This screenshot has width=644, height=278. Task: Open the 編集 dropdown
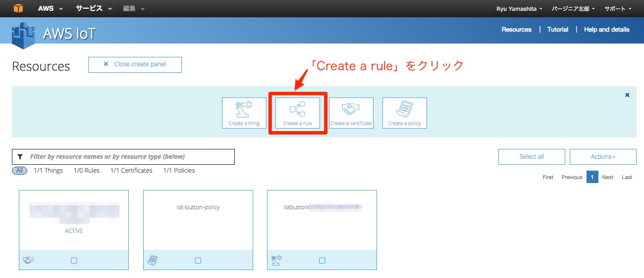tap(133, 8)
